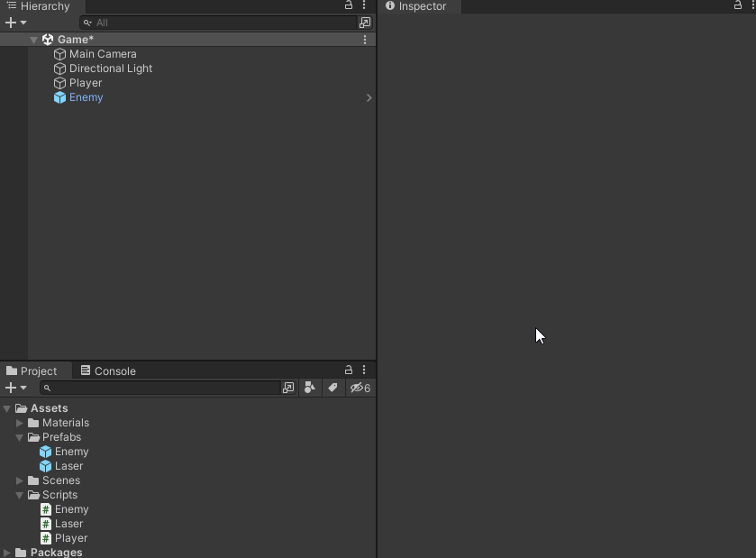Screen dimensions: 756x558
Task: Click the Project panel search field
Action: tap(162, 388)
